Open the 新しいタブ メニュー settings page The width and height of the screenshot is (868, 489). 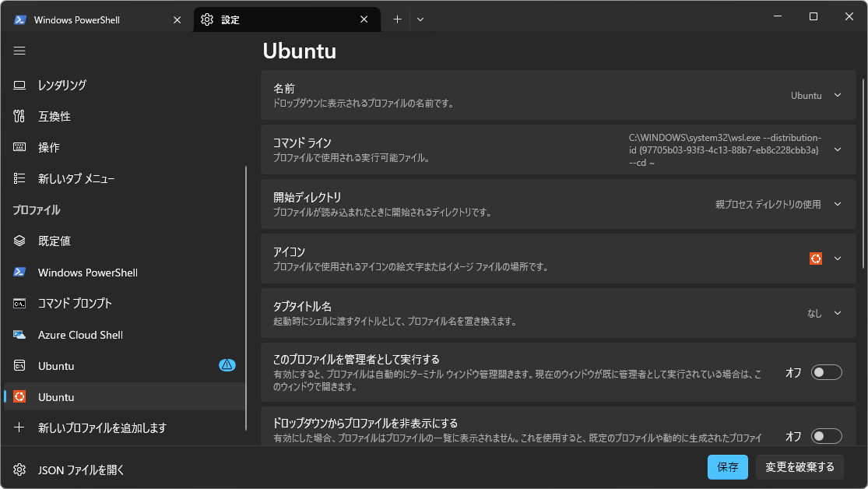tap(76, 178)
